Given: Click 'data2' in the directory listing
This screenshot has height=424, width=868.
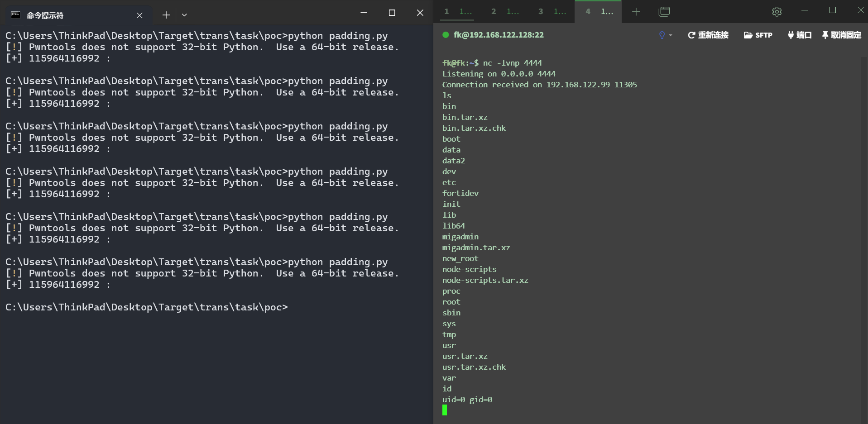Looking at the screenshot, I should point(454,161).
